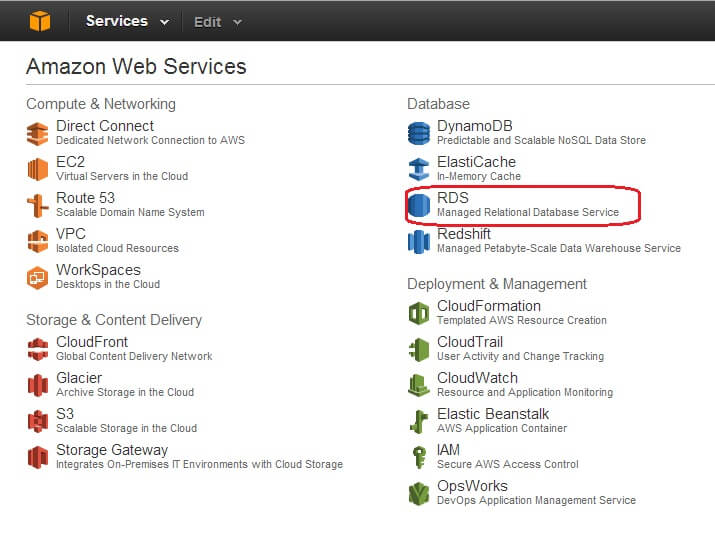715x537 pixels.
Task: Click the CloudTrail service icon
Action: click(419, 350)
